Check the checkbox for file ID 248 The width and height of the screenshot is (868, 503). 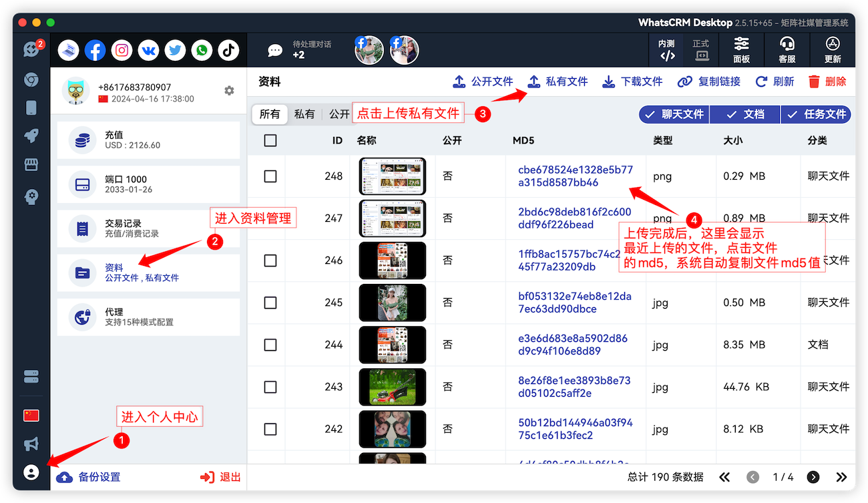pyautogui.click(x=270, y=176)
